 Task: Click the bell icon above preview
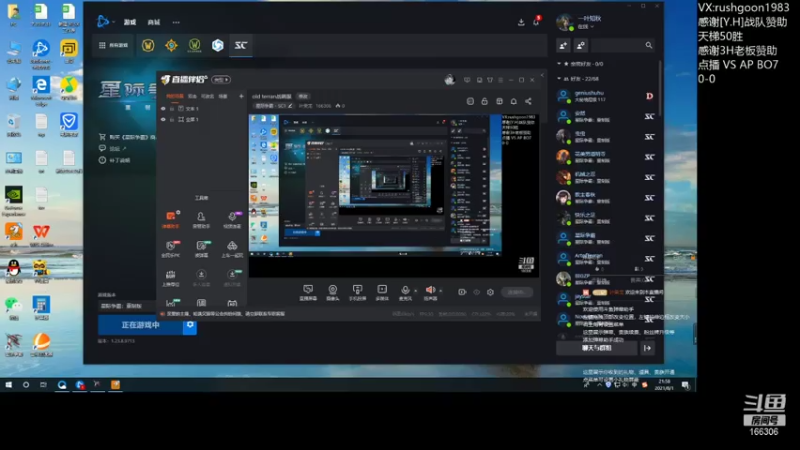(x=514, y=101)
